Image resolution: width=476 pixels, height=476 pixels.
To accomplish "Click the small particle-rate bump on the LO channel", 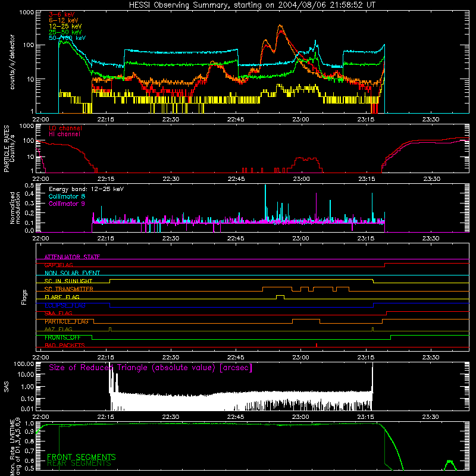I will coord(306,164).
